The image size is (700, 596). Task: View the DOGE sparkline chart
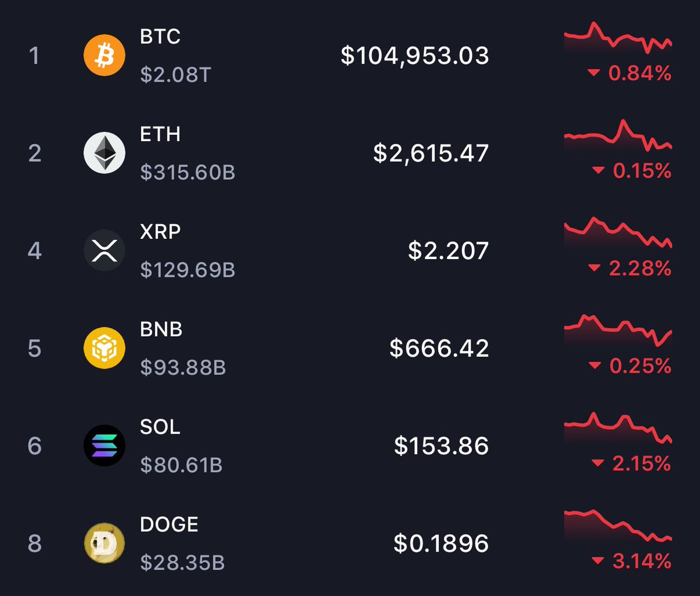(x=618, y=526)
